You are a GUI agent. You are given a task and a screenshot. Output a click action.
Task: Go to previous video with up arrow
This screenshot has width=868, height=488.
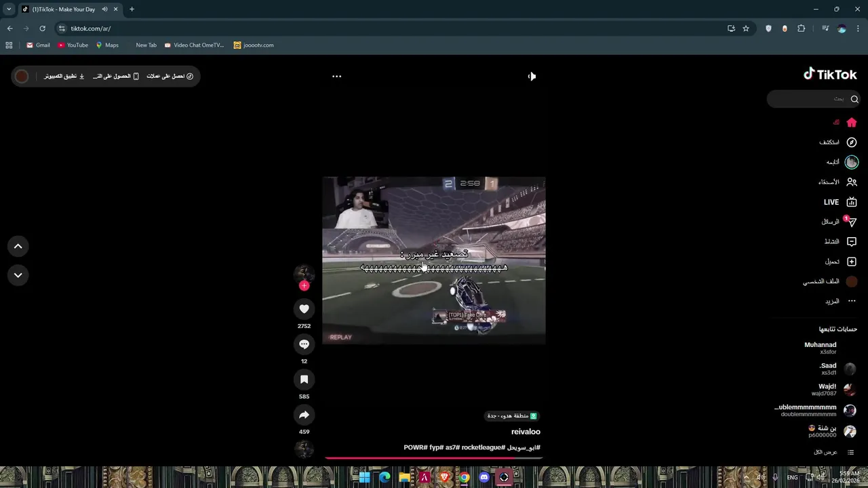pyautogui.click(x=18, y=246)
